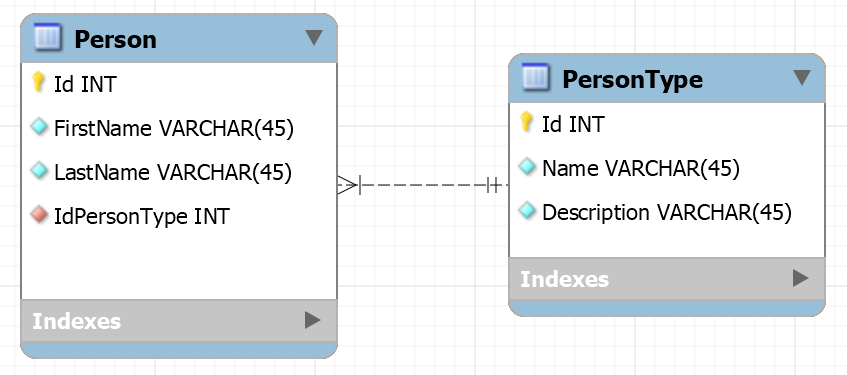Select the PersonType table title
The image size is (847, 375).
click(633, 79)
